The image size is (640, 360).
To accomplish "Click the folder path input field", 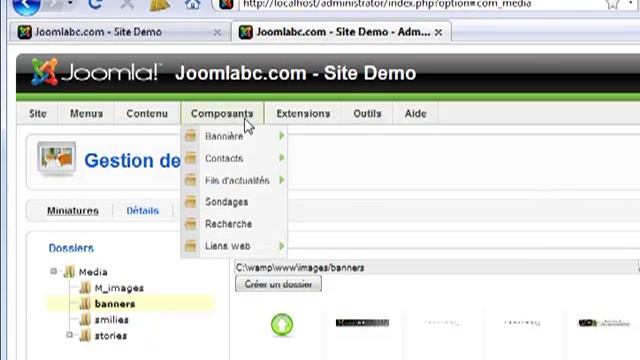I will 436,268.
